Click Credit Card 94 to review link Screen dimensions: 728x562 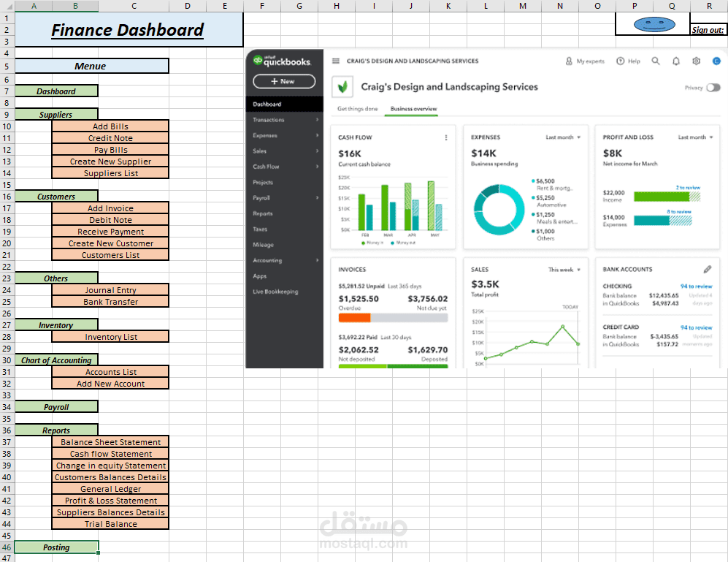click(696, 327)
